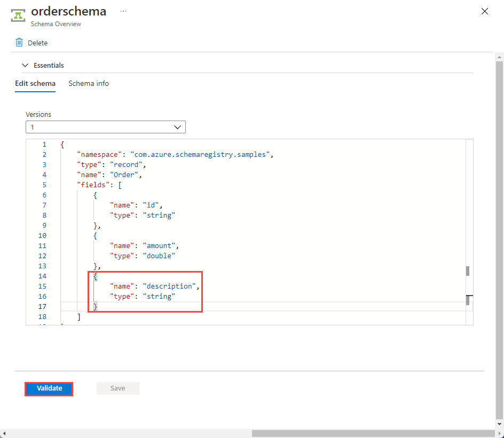Open the Schema info tab

coord(89,83)
